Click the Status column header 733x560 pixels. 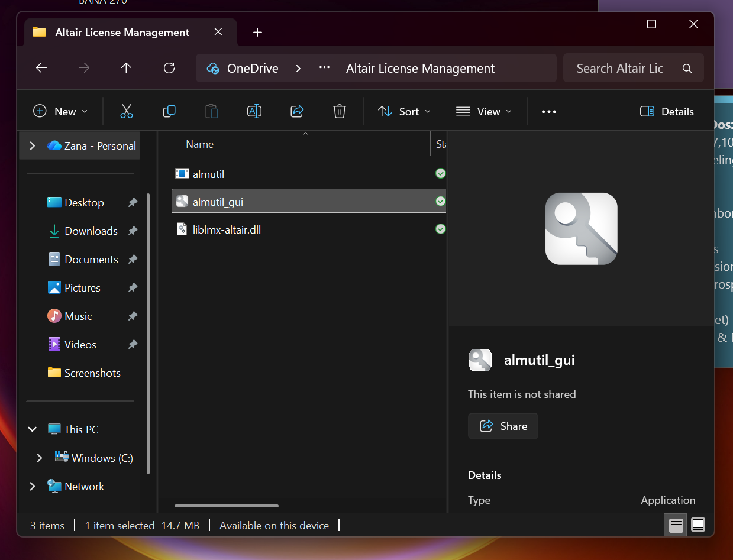[441, 144]
